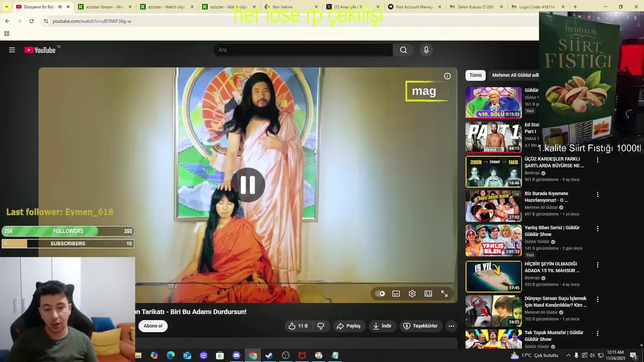Screen dimensions: 644x362
Task: Subscribe with the Abone ol button
Action: coord(153,326)
